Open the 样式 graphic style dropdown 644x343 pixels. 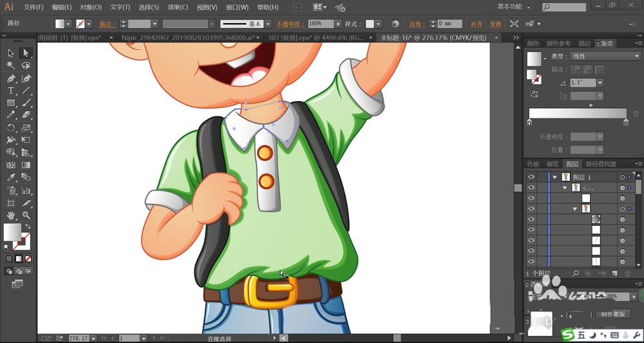click(x=378, y=24)
